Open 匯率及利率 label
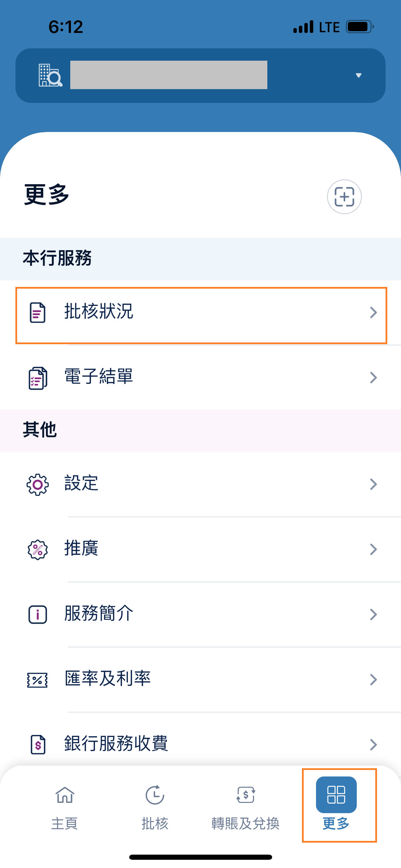Image resolution: width=401 pixels, height=868 pixels. pos(108,679)
